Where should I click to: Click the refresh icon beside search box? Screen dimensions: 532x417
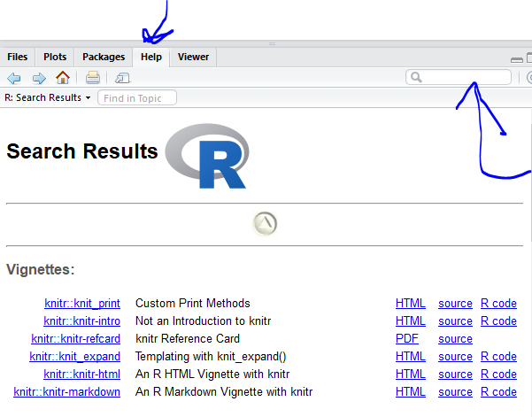pos(528,78)
